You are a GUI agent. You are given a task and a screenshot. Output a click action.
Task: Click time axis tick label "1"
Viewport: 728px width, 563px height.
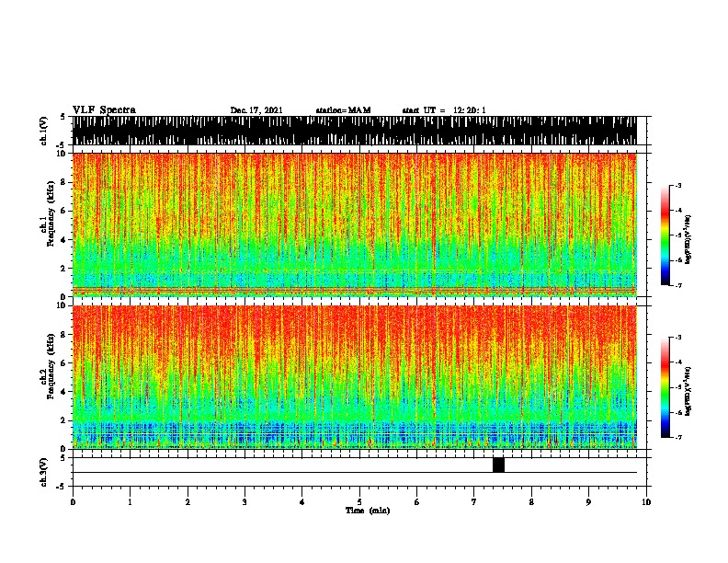tap(130, 501)
